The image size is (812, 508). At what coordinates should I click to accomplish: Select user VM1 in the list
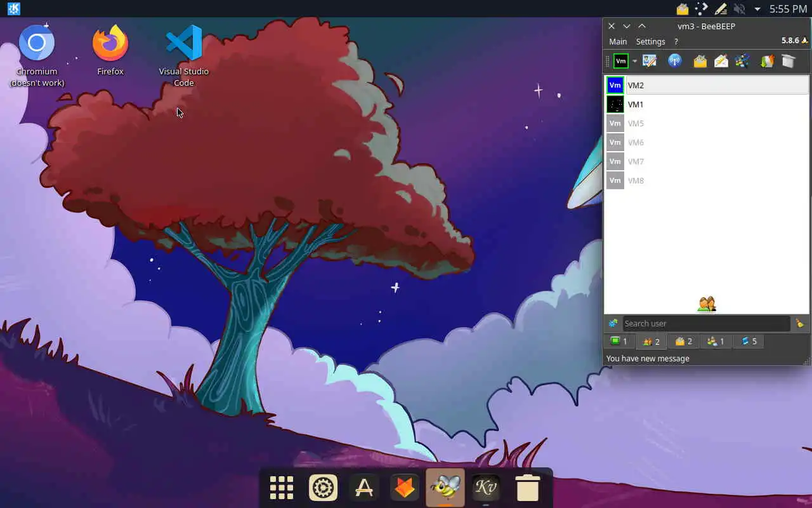(707, 104)
